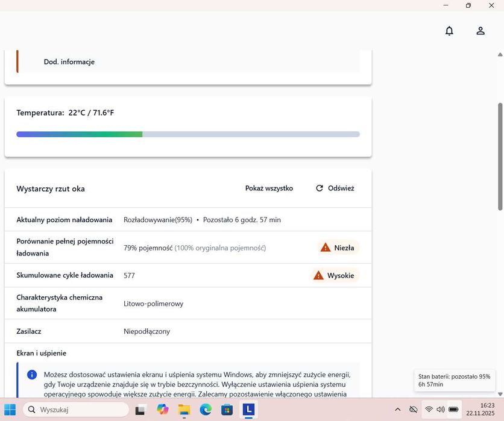Click the scrollbar down arrow
The width and height of the screenshot is (504, 421).
click(500, 394)
